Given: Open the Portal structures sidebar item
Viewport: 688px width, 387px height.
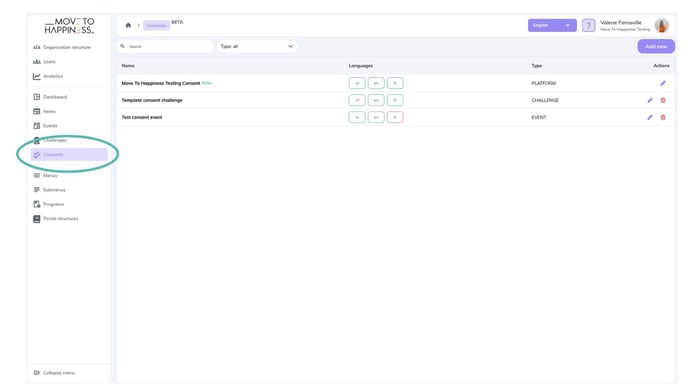Looking at the screenshot, I should click(56, 219).
